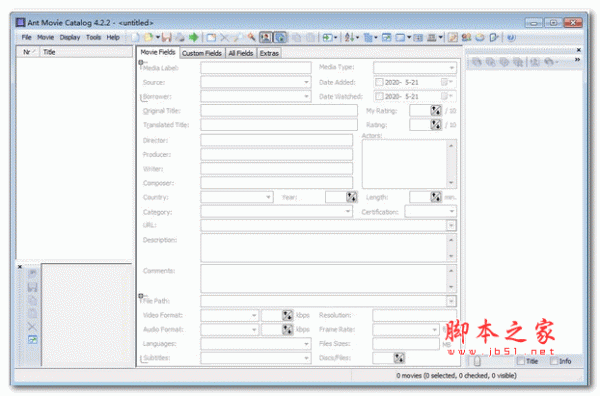Toggle the first picture display toolbar icon

[x=266, y=37]
